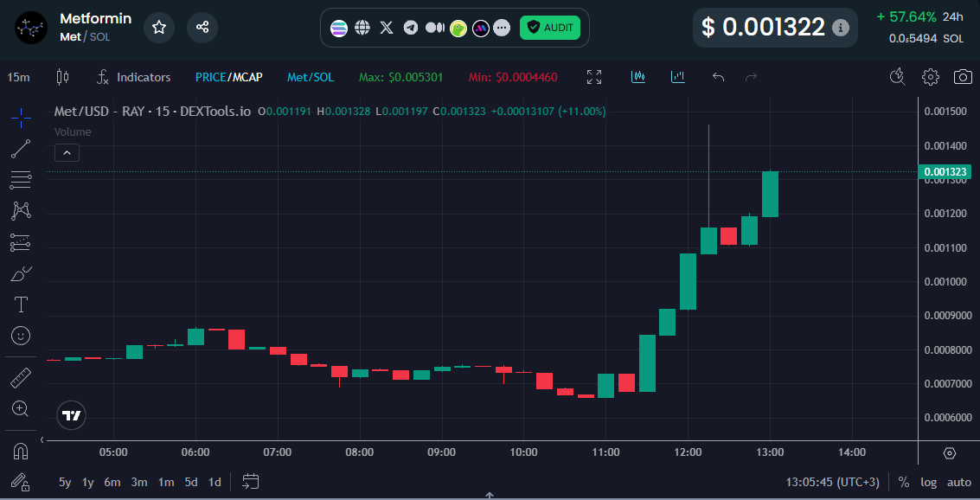980x500 pixels.
Task: Undo last chart action
Action: (x=718, y=77)
